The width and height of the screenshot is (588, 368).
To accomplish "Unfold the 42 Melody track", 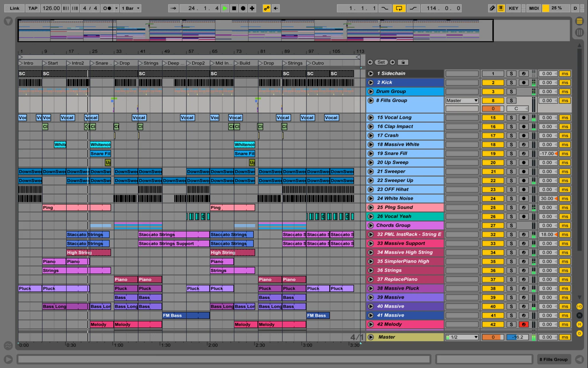I will click(371, 324).
